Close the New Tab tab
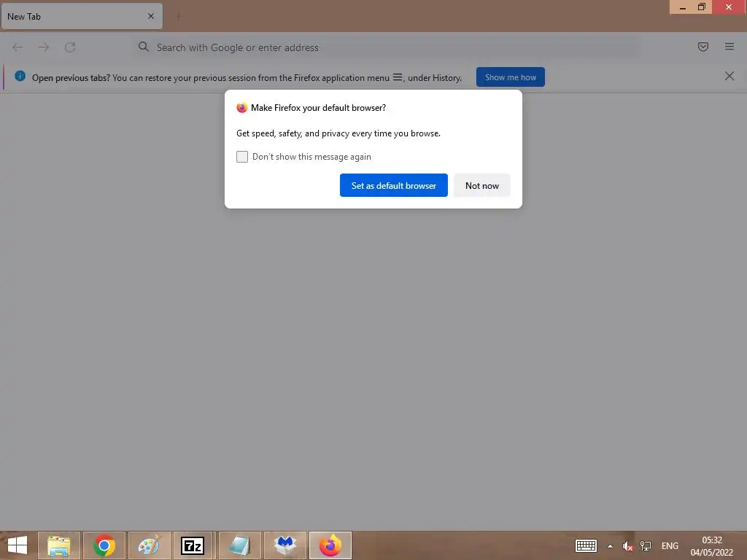This screenshot has height=560, width=747. 151,16
